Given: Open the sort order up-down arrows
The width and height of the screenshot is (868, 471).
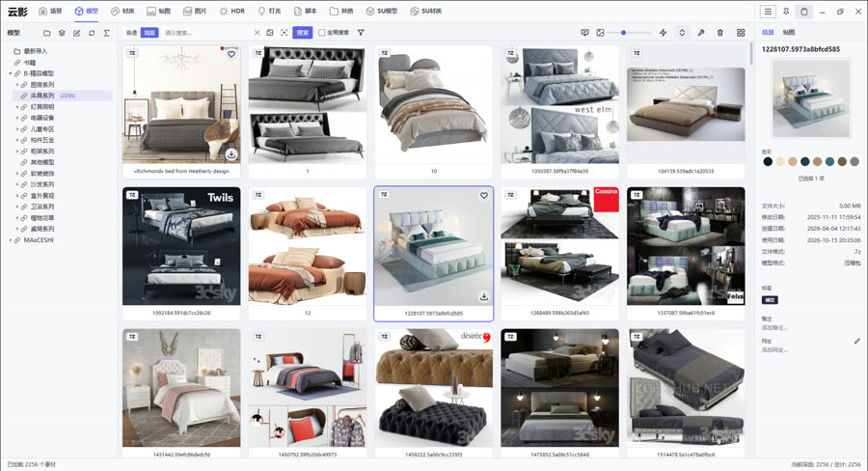Looking at the screenshot, I should (682, 33).
